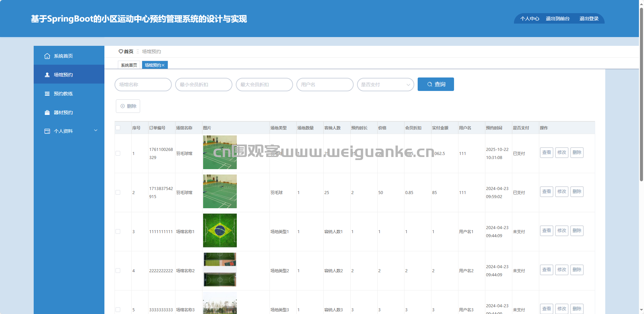Click 查看 for row 1 order 1761100268329
The width and height of the screenshot is (644, 314).
click(547, 153)
